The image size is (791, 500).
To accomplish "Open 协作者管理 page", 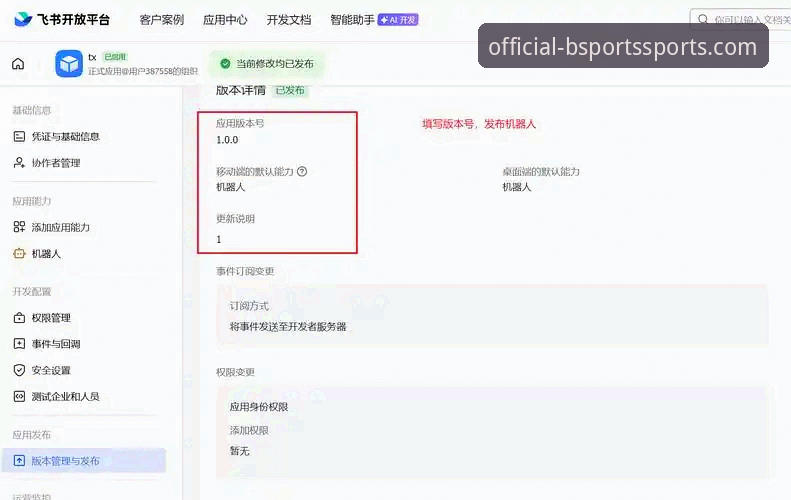I will 56,162.
